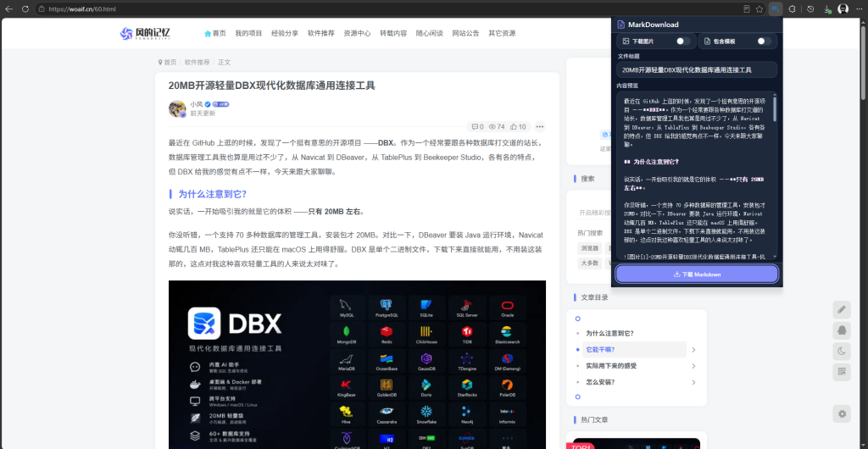Click the 文件标题 title input field
The height and width of the screenshot is (449, 868).
point(697,69)
